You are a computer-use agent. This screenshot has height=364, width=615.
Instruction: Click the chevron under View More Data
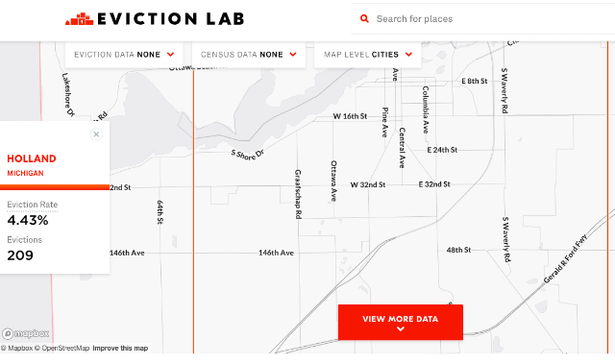tap(401, 328)
